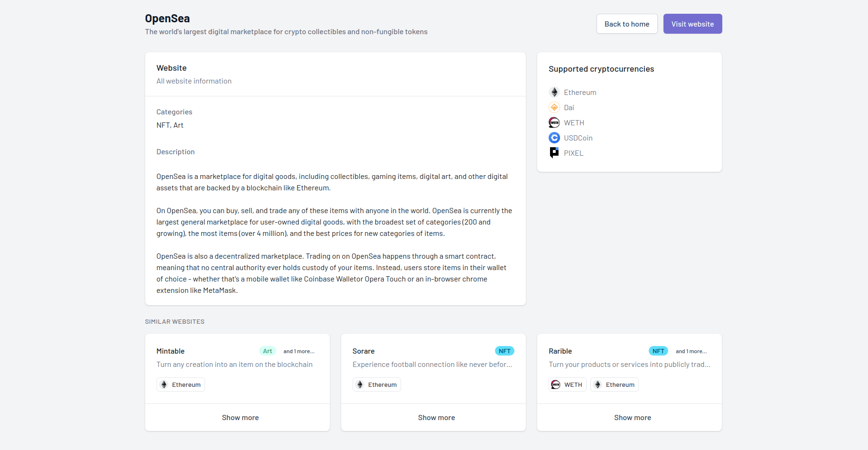Show more details for the Sorare website
This screenshot has height=450, width=868.
click(436, 417)
